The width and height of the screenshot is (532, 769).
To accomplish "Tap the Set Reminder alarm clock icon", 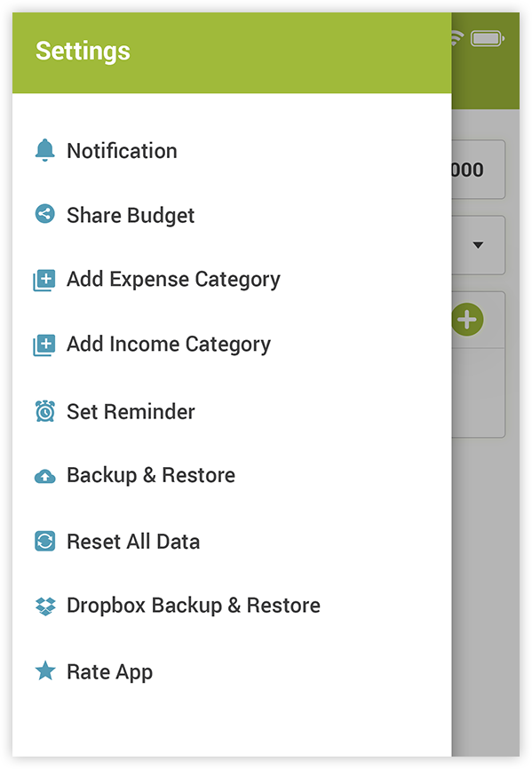I will [44, 411].
